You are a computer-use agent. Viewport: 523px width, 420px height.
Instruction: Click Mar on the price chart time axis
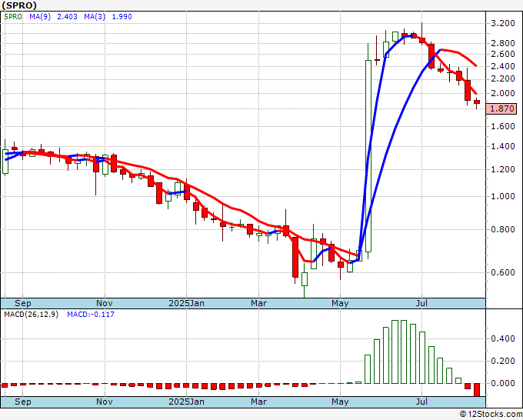(x=259, y=303)
